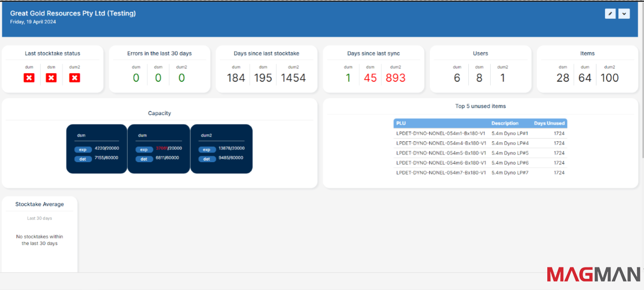Click description 5.4m Dyno LP#1

pos(510,133)
